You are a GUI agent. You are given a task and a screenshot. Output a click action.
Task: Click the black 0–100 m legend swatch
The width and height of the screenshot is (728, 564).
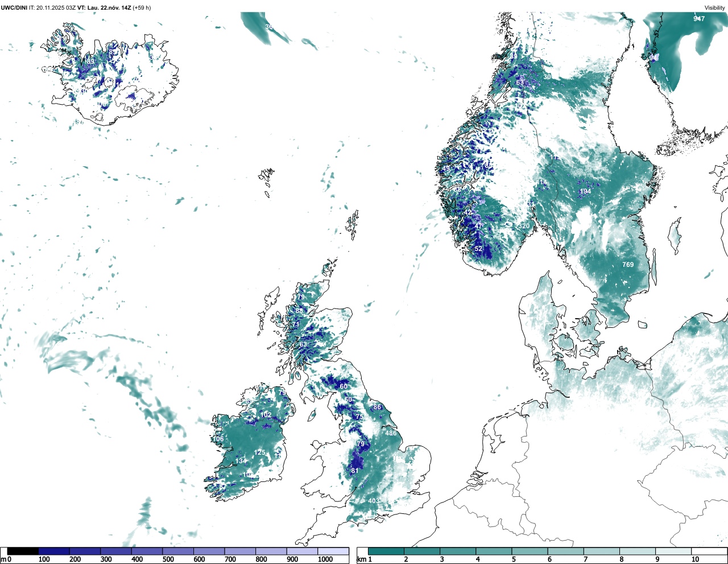23,551
